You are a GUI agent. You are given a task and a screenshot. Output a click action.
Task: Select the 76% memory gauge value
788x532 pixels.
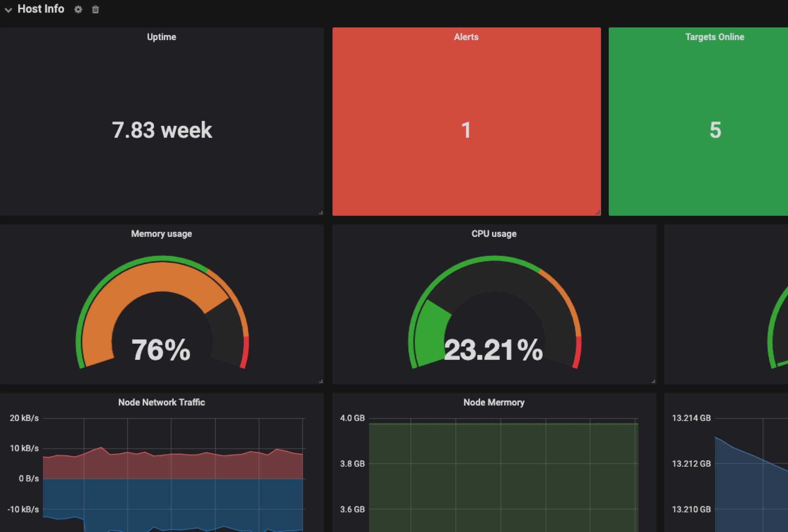tap(161, 348)
